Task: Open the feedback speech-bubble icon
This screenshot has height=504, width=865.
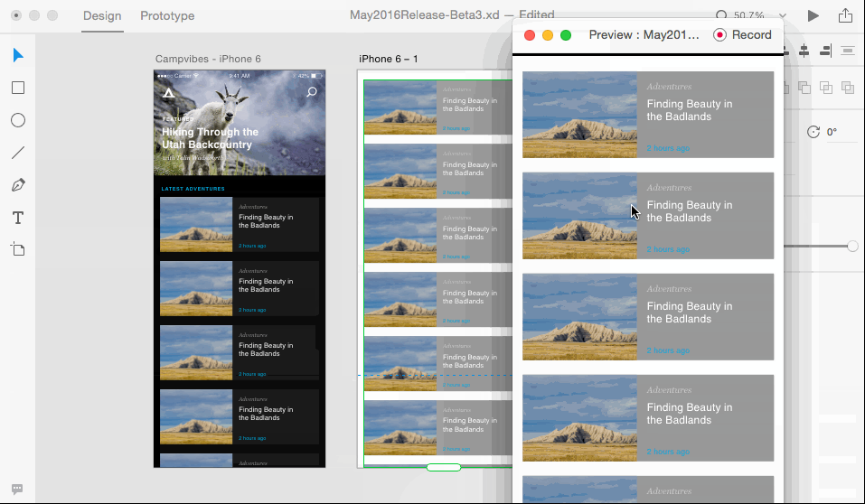Action: click(17, 490)
